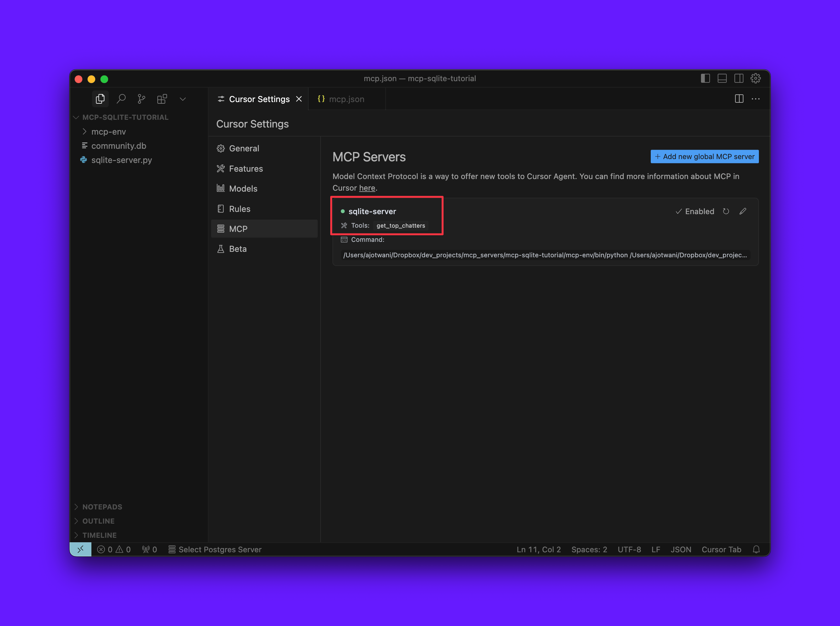
Task: Select General settings section
Action: click(x=264, y=148)
